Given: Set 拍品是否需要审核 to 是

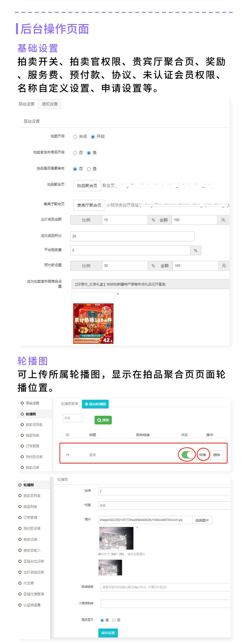Looking at the screenshot, I should pos(89,169).
